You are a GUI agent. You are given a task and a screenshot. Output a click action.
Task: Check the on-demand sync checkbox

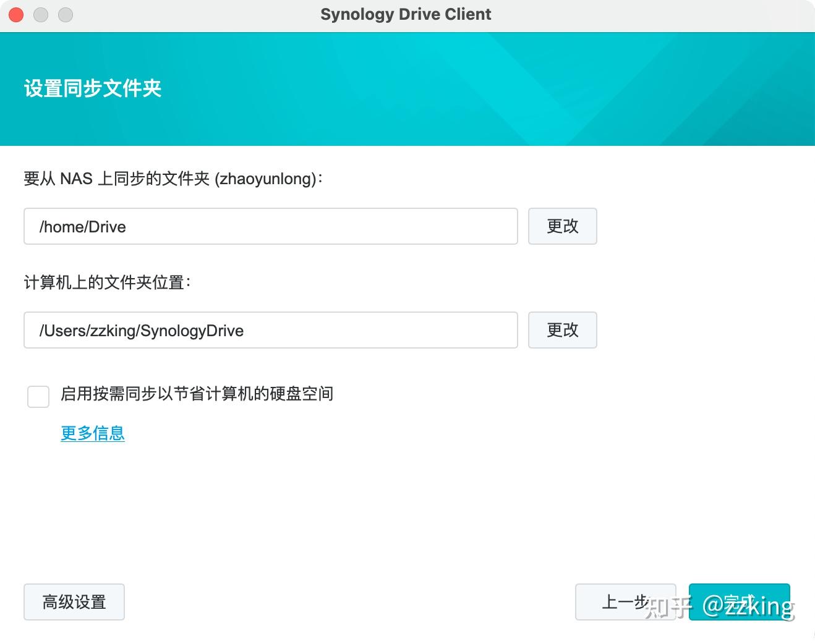pos(38,396)
